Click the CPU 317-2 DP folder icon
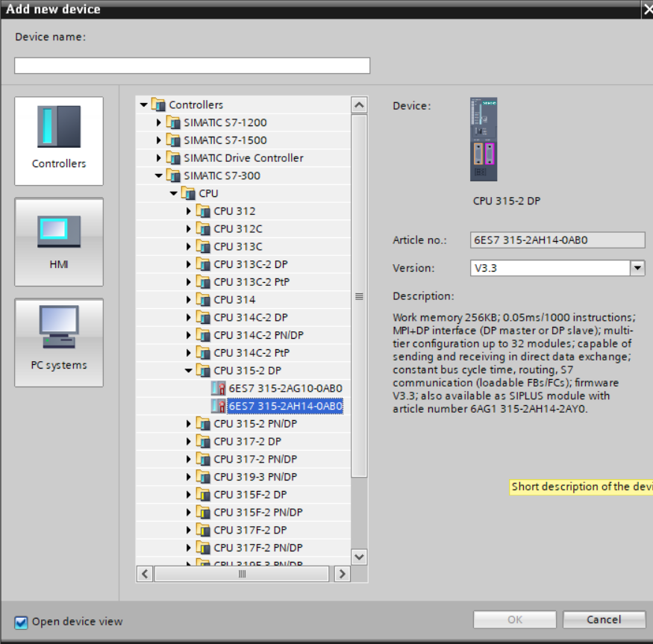 [x=203, y=441]
